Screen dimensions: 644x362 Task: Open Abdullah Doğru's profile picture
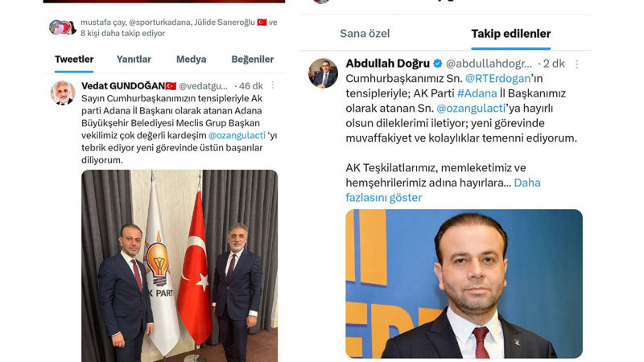point(324,73)
